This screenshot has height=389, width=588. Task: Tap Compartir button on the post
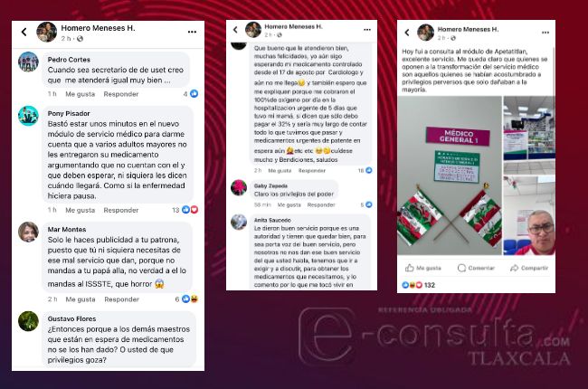coord(529,268)
